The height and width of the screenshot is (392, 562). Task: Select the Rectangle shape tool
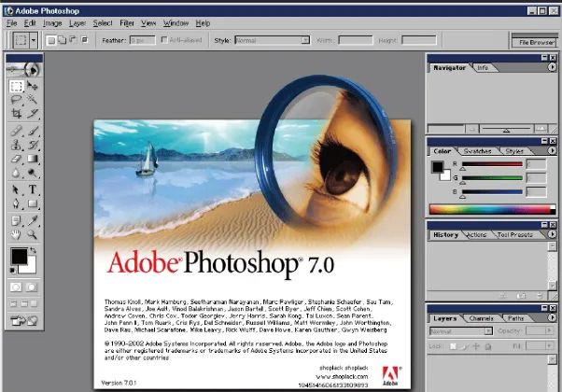(33, 203)
